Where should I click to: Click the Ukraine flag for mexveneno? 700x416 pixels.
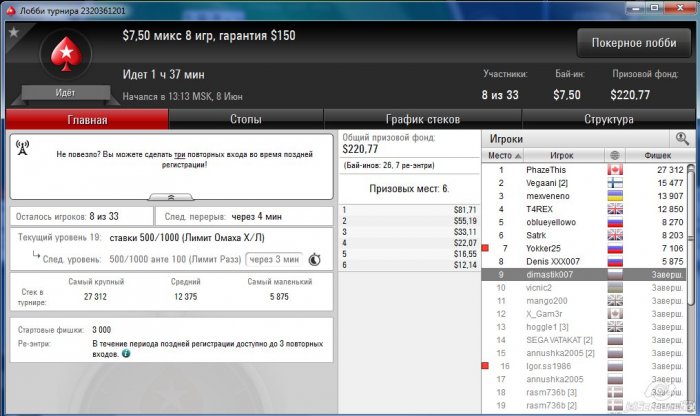615,196
